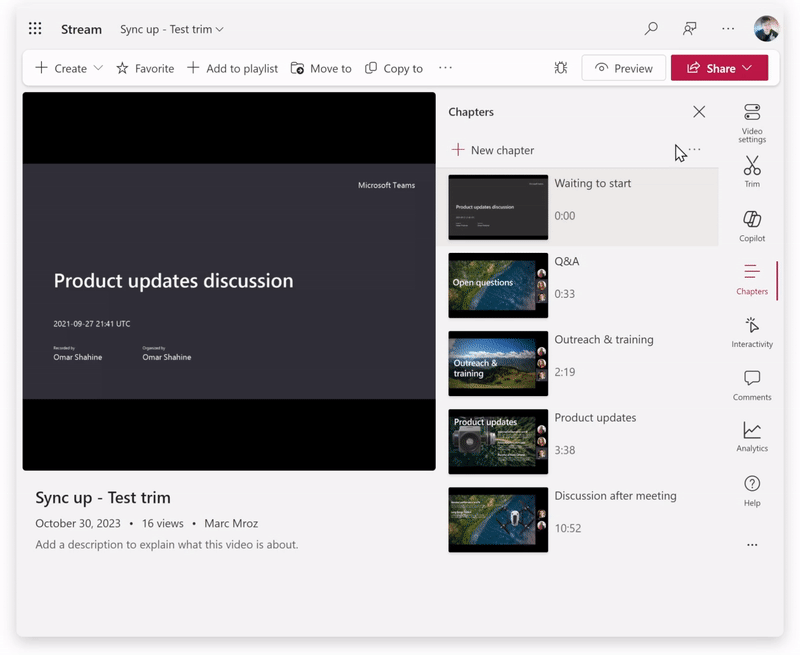Viewport: 800px width, 655px height.
Task: Click the video description placeholder text
Action: 167,545
